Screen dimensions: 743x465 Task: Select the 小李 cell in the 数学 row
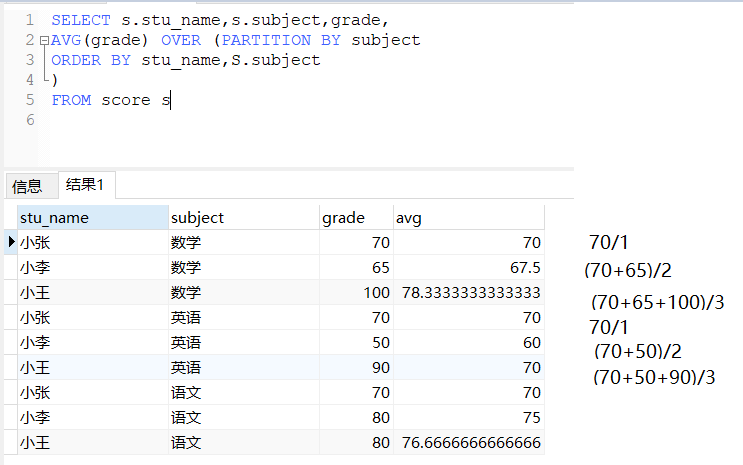pyautogui.click(x=93, y=267)
